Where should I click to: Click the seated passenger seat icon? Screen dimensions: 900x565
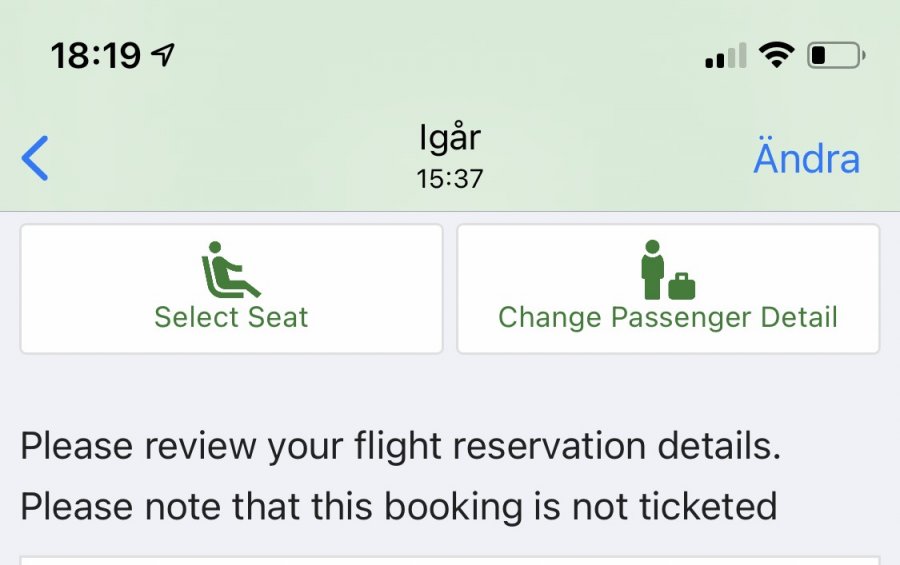coord(230,270)
